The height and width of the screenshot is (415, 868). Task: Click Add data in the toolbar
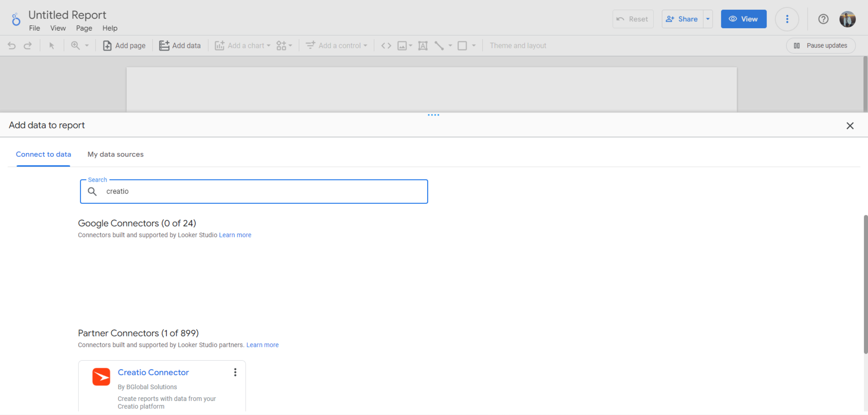pyautogui.click(x=179, y=45)
